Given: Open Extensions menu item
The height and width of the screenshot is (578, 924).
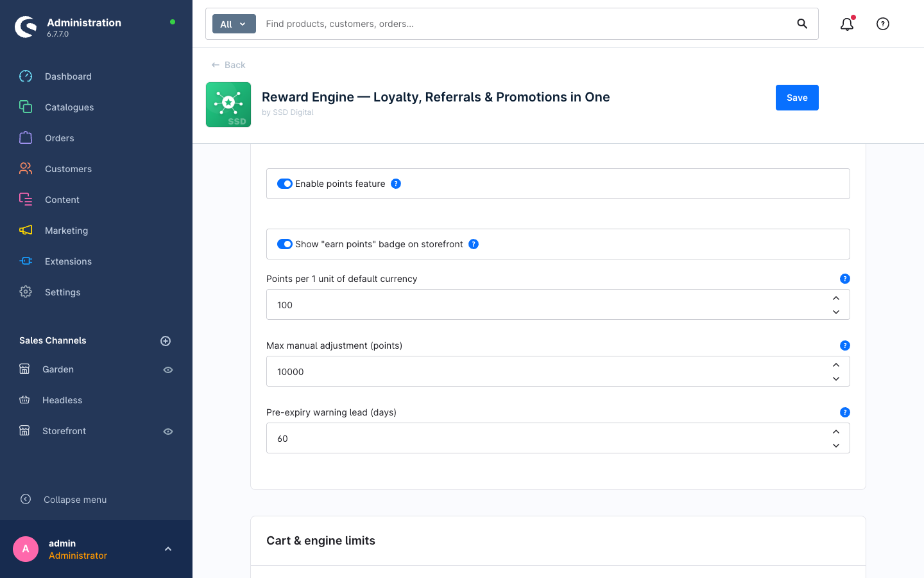Looking at the screenshot, I should [68, 261].
